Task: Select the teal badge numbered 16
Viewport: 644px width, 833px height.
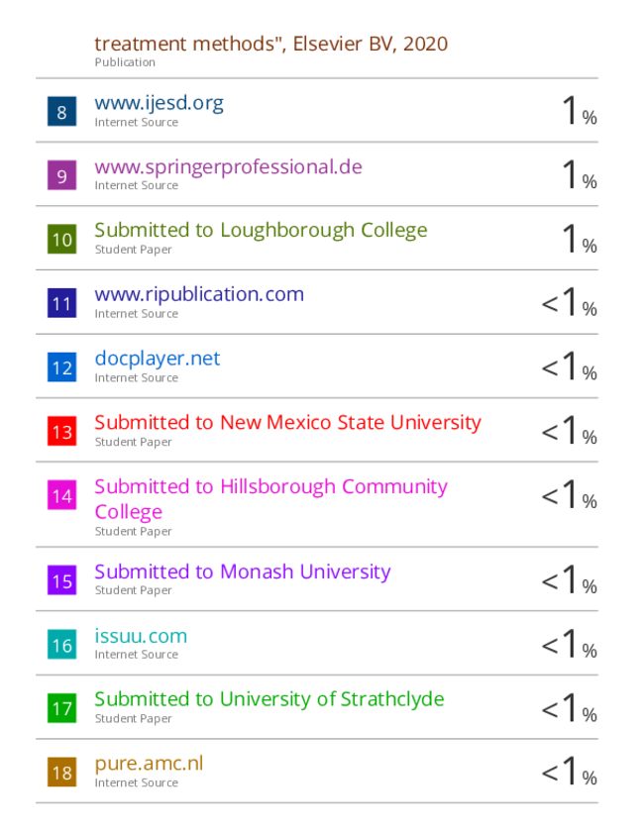Action: pos(61,645)
